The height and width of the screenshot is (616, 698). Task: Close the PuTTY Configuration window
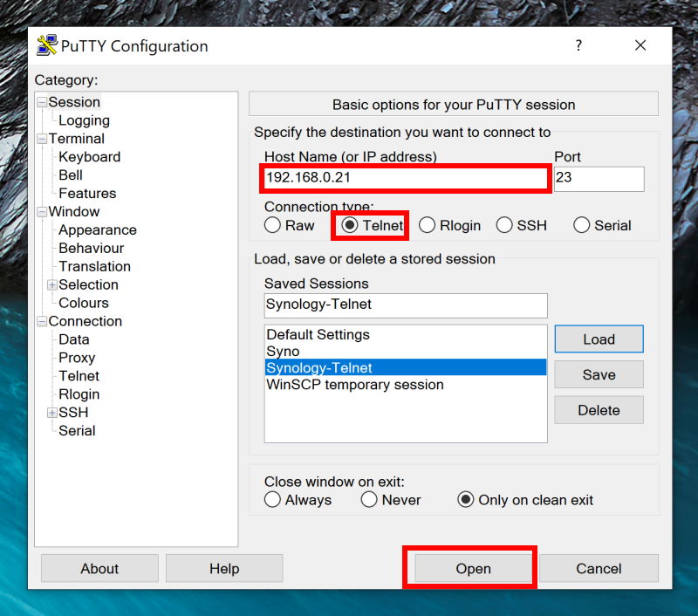click(640, 45)
